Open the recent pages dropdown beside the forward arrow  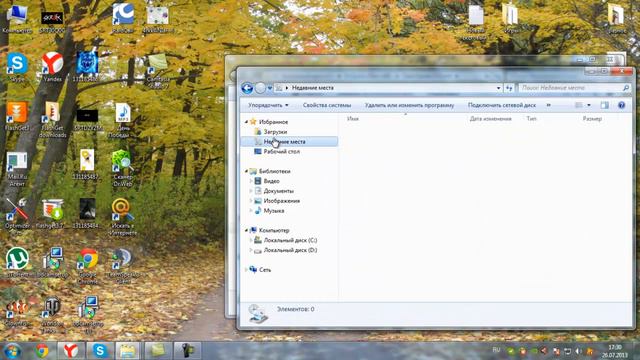coord(270,88)
